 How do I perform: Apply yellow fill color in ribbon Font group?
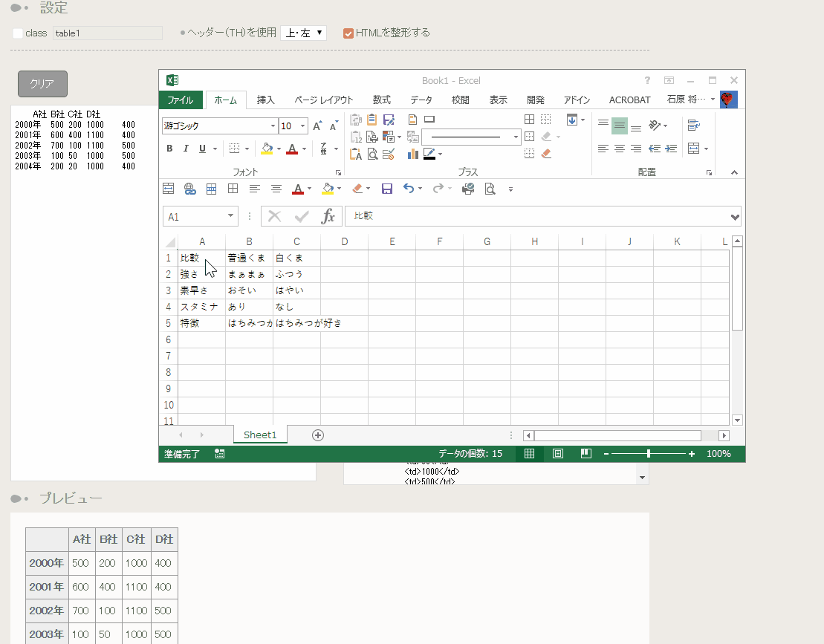267,149
